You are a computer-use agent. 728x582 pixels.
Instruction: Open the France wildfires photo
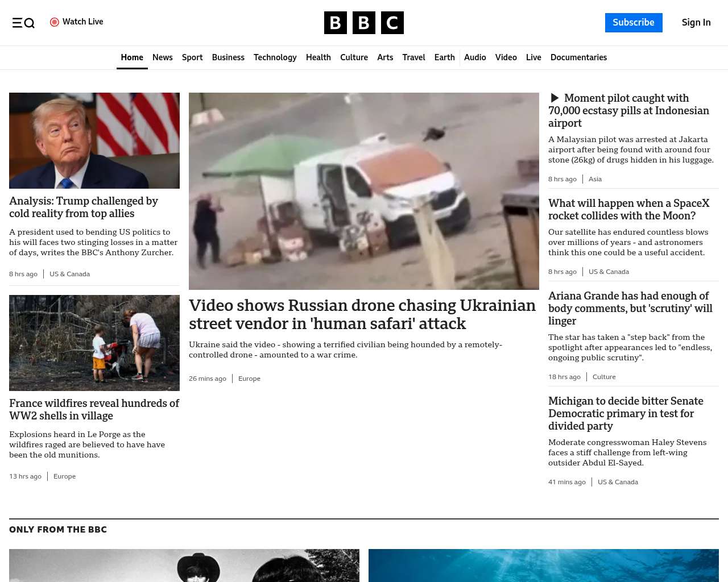94,343
